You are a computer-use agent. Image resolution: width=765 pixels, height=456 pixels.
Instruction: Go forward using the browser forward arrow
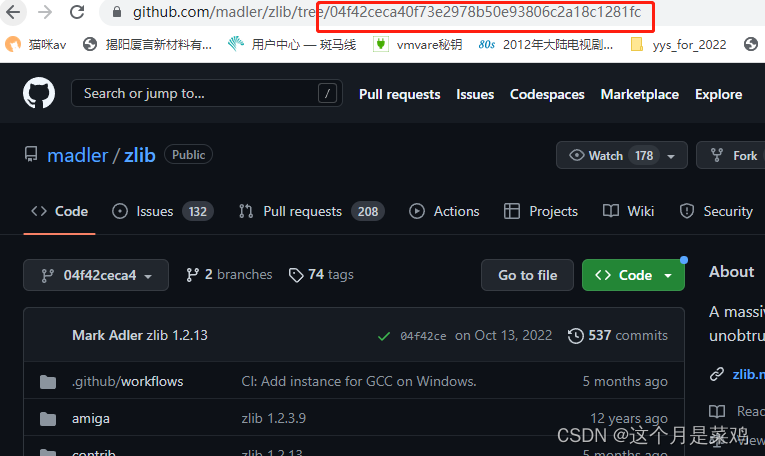click(x=45, y=12)
